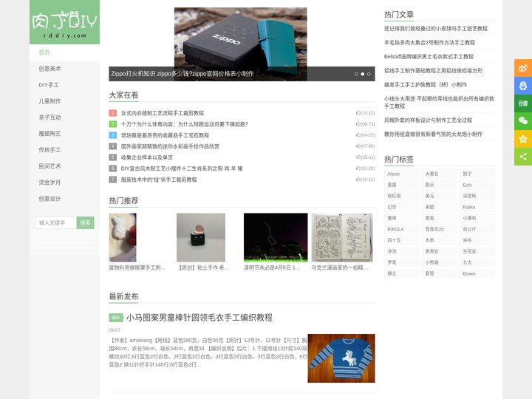The height and width of the screenshot is (399, 532).
Task: Open hot article 教你用纸盒做 大龙炮小制作
Action: pyautogui.click(x=433, y=134)
